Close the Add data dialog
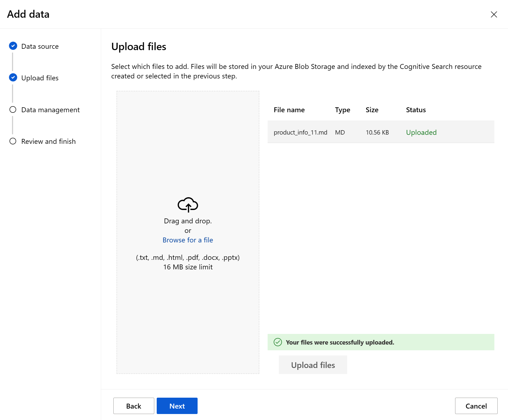This screenshot has height=420, width=508. 494,14
